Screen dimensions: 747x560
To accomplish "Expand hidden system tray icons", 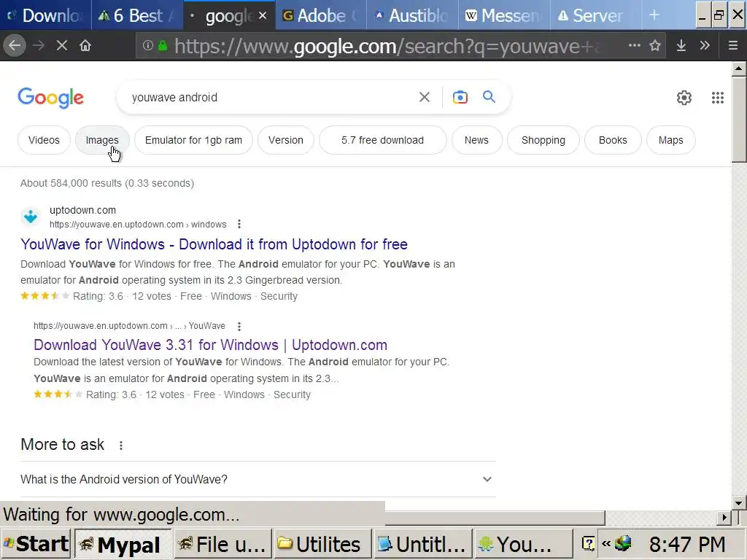I will pyautogui.click(x=606, y=543).
